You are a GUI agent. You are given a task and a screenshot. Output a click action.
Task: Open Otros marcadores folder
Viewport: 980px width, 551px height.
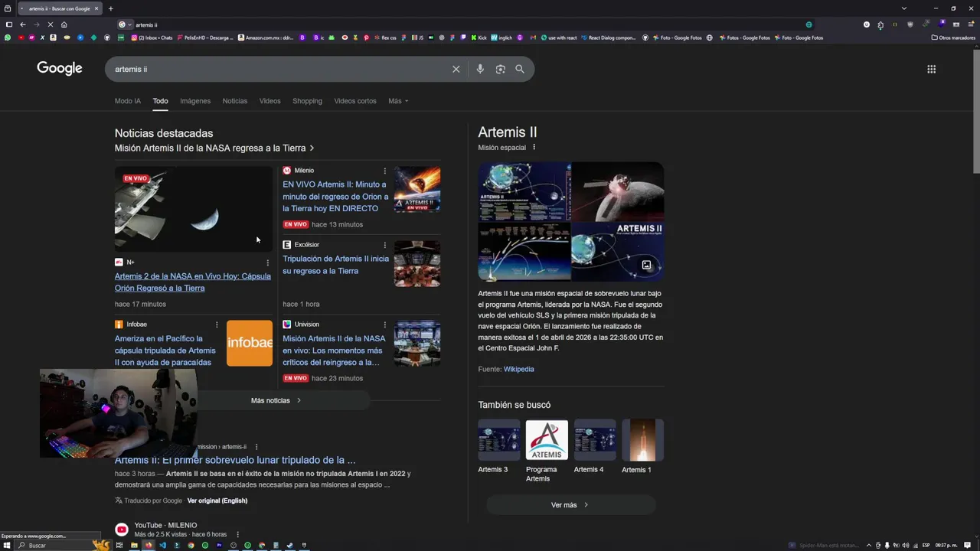click(953, 37)
